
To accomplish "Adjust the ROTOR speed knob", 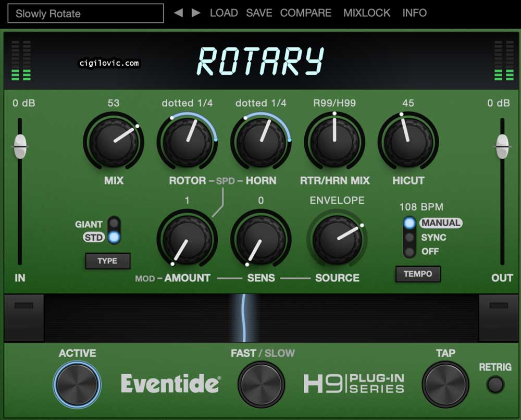I will (187, 142).
